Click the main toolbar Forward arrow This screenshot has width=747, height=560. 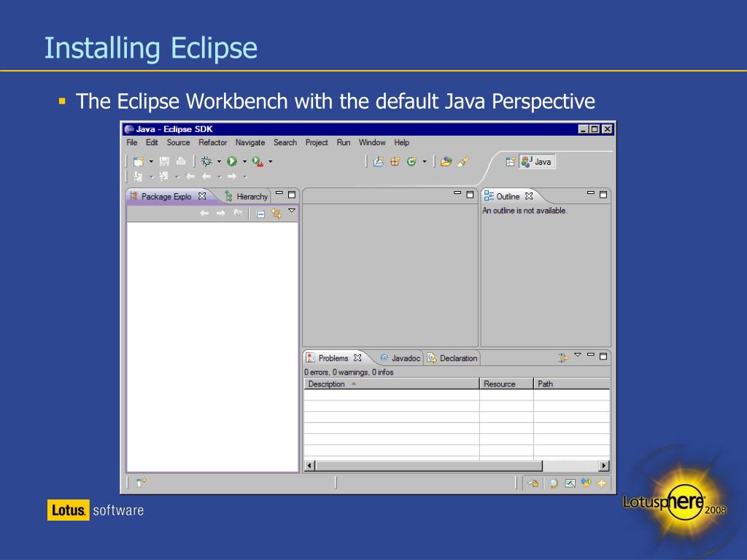(232, 176)
